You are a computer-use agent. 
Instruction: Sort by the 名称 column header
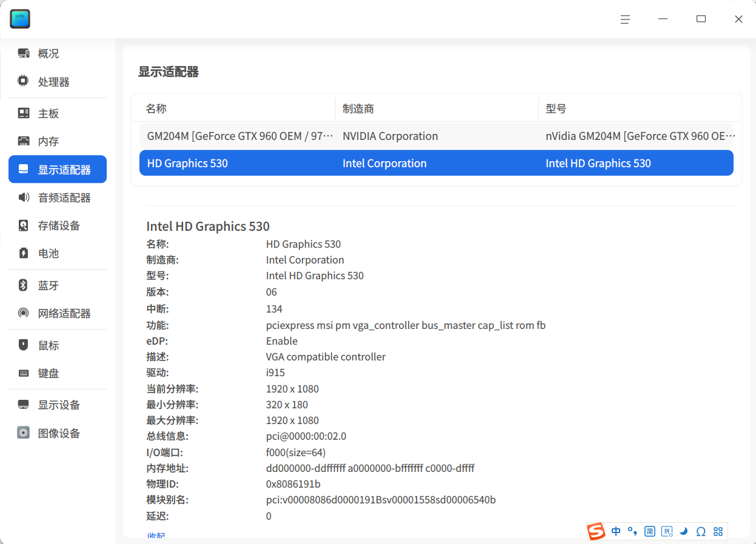point(156,108)
